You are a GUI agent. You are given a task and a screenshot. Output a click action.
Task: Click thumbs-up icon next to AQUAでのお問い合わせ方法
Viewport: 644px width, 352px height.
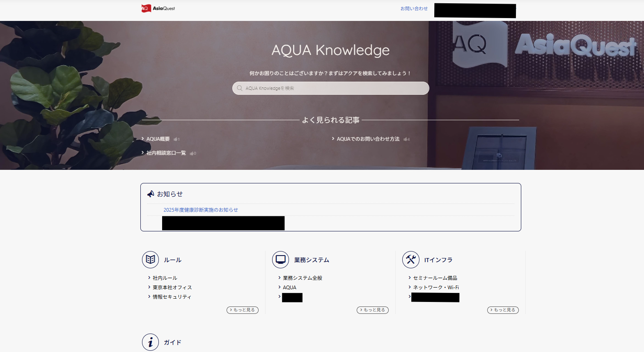(x=406, y=139)
